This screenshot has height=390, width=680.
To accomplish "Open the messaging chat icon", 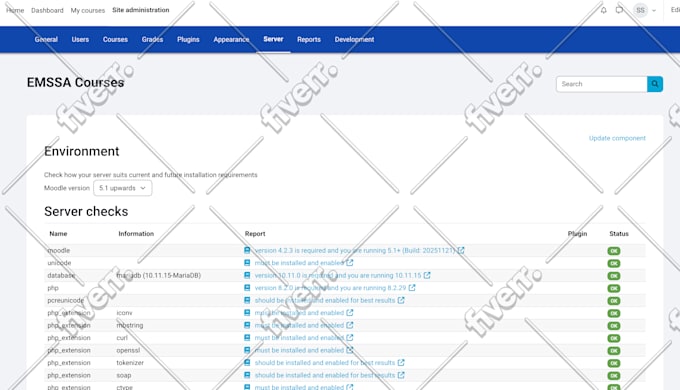I will [619, 10].
